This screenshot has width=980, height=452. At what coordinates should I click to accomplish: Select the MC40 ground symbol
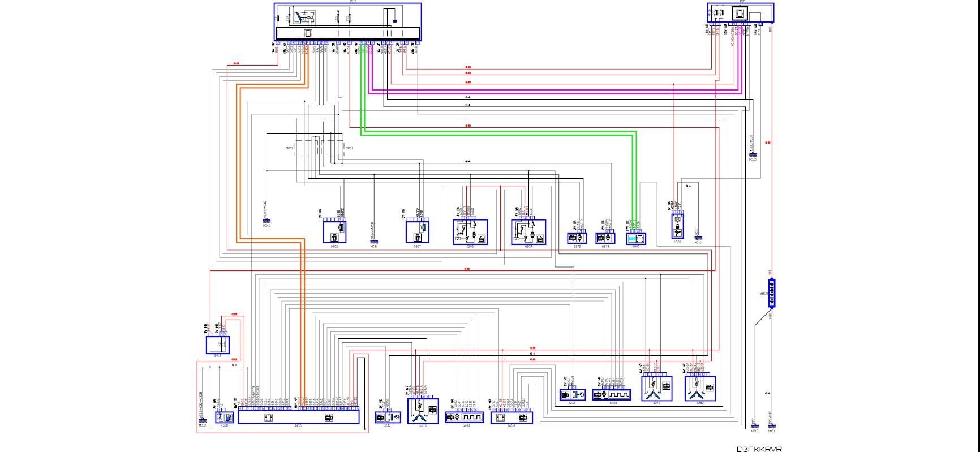click(x=267, y=221)
